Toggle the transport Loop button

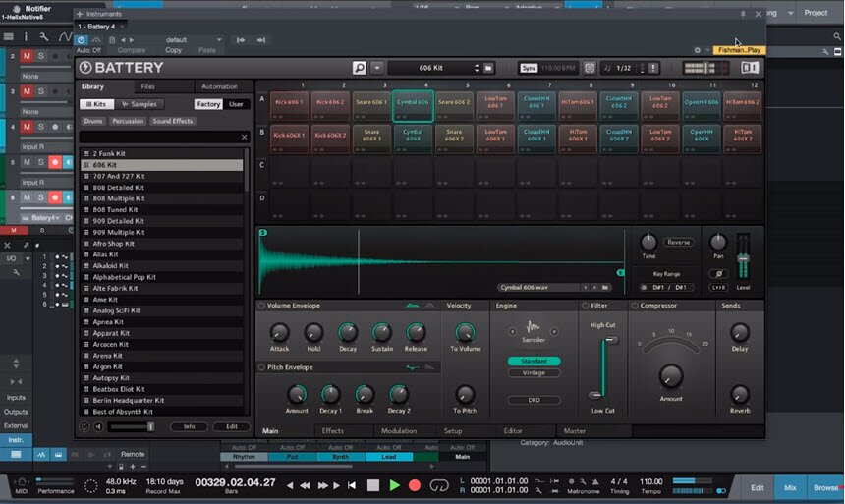pos(439,485)
